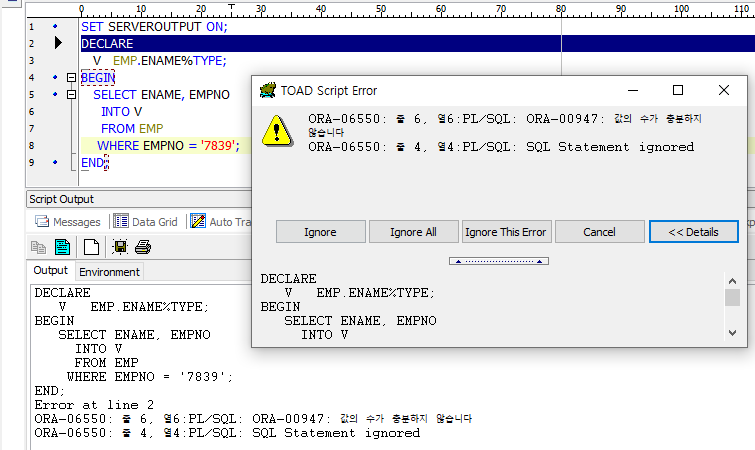Screen dimensions: 755x450
Task: Click the highlighted DECLARE line in editor
Action: click(417, 43)
